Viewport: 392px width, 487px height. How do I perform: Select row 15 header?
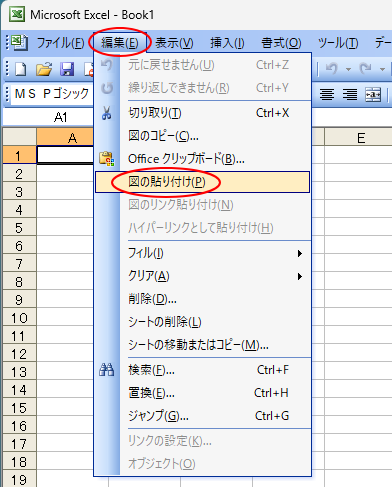tap(19, 408)
